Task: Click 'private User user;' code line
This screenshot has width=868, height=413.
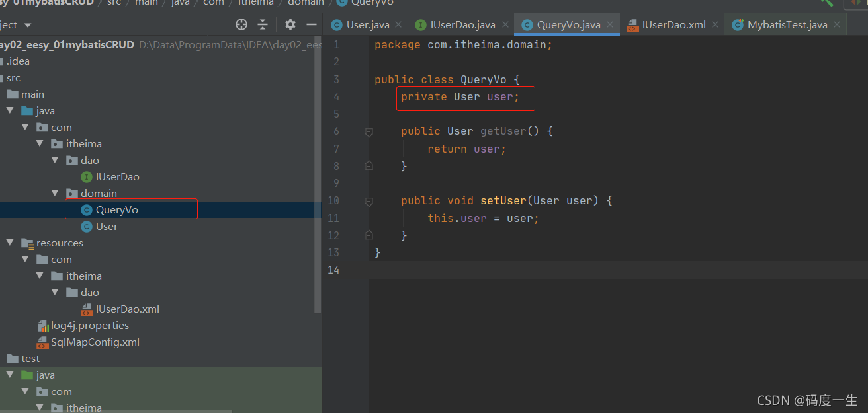Action: 460,97
